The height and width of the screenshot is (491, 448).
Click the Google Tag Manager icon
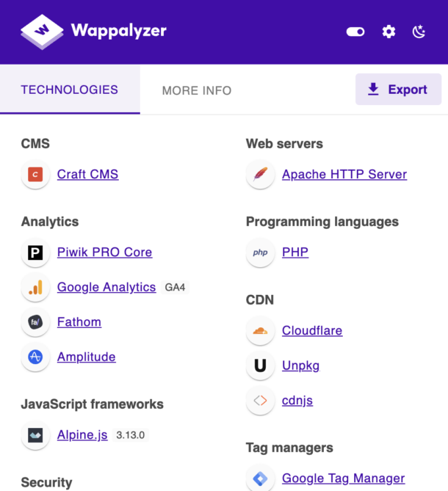[x=260, y=479]
